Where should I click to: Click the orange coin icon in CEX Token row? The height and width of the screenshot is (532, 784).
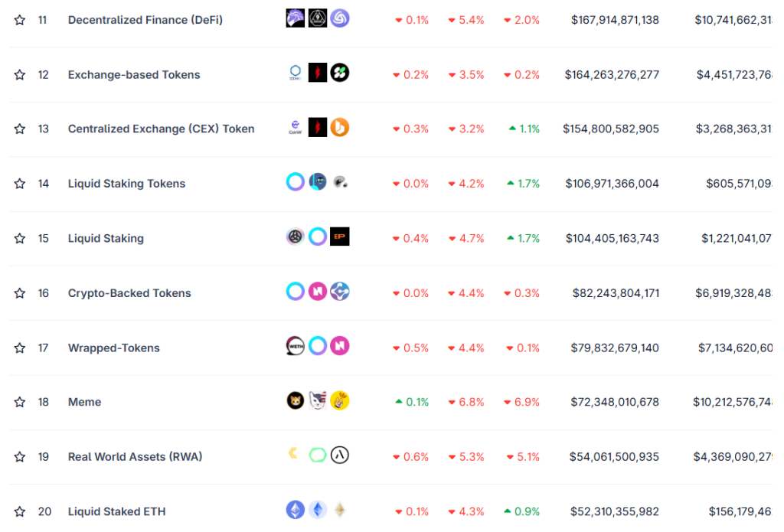pos(340,128)
